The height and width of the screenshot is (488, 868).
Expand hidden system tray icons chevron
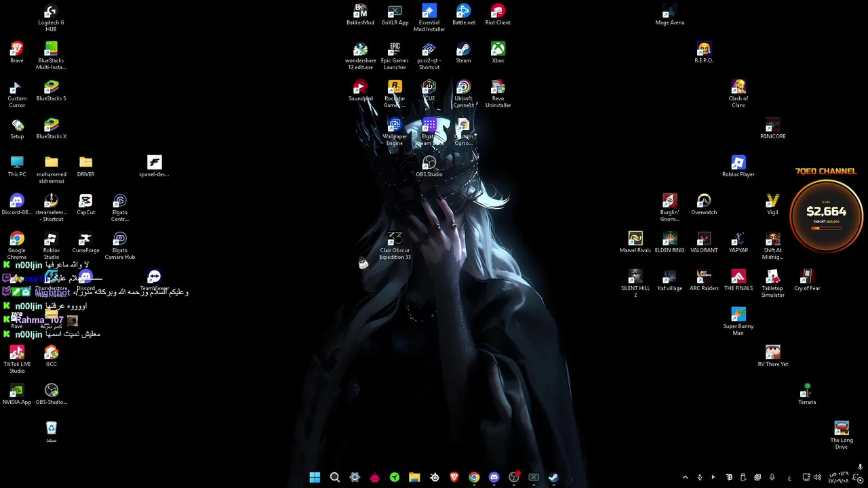pyautogui.click(x=685, y=477)
